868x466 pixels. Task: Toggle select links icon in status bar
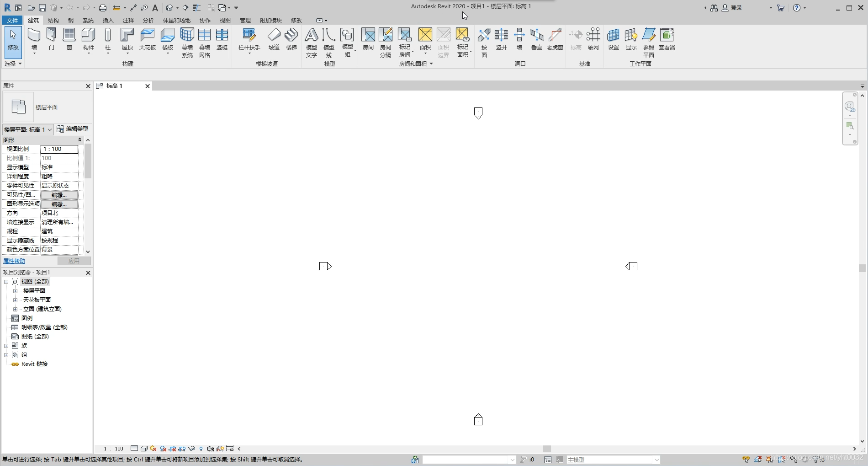point(746,460)
